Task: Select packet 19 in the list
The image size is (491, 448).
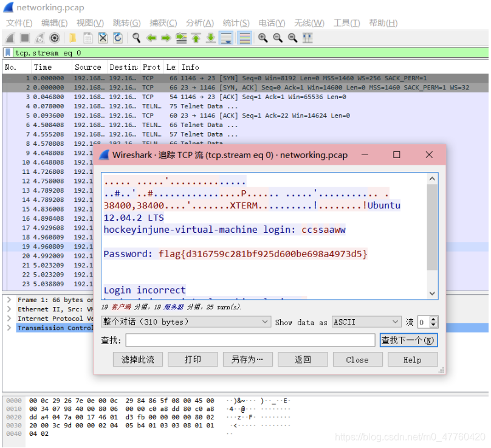Action: 48,247
